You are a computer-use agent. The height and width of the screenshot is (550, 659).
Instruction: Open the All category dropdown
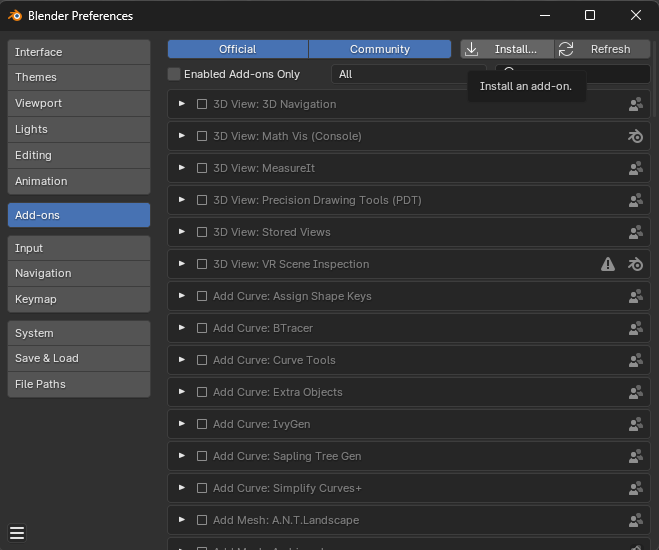(409, 74)
